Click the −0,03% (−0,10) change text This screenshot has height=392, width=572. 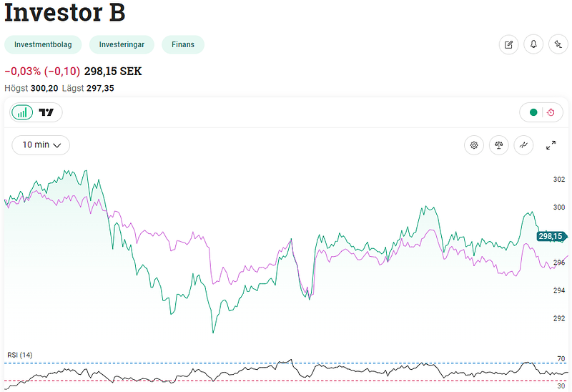42,71
